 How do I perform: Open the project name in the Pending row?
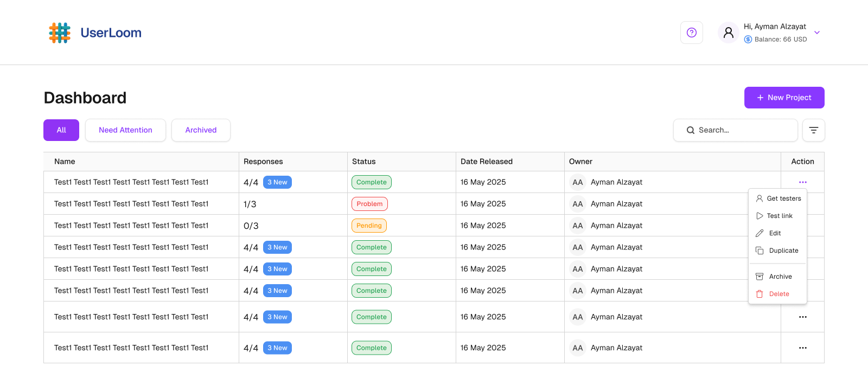tap(131, 226)
